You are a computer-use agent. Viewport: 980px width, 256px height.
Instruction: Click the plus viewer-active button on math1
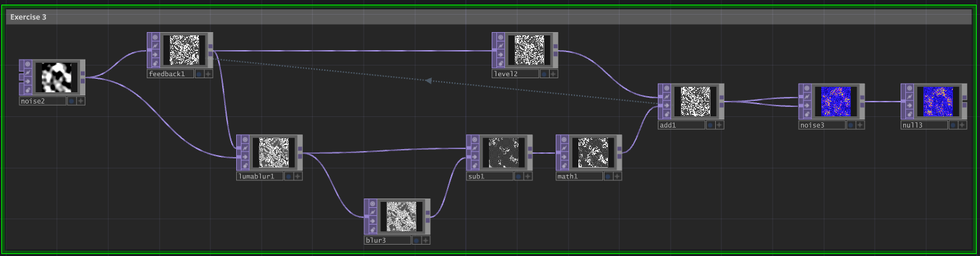tap(617, 176)
